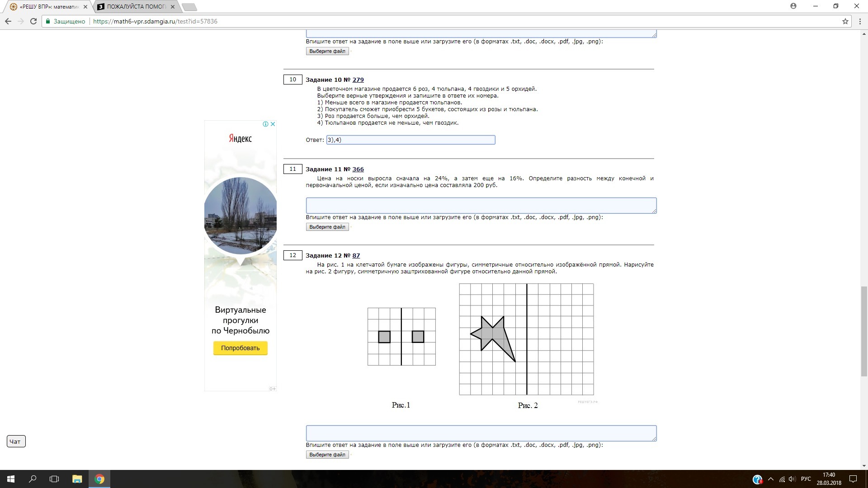Click answer field for task 10

pyautogui.click(x=410, y=140)
